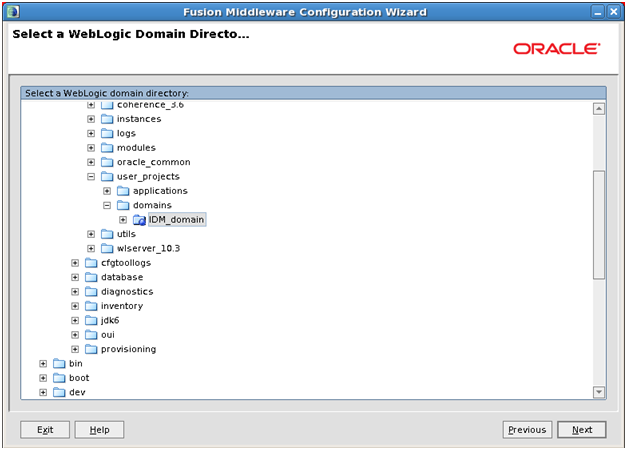The width and height of the screenshot is (627, 450).
Task: Click the boot folder icon
Action: click(x=59, y=378)
